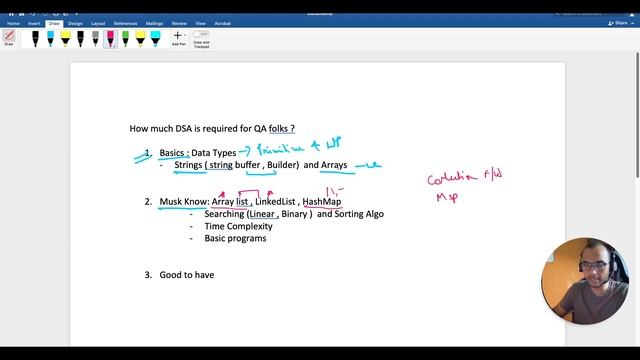Toggle Draw with Trackpad switch
640x360 pixels.
click(201, 34)
